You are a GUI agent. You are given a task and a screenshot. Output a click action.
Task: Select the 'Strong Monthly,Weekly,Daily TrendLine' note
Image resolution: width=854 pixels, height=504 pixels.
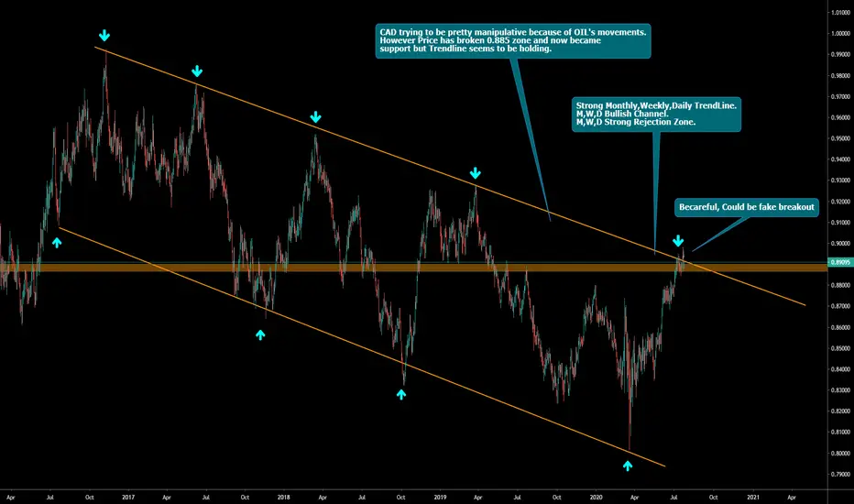(656, 114)
